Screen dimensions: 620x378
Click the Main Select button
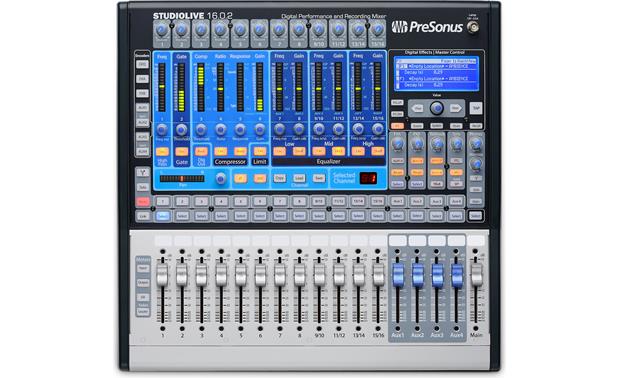[x=476, y=216]
